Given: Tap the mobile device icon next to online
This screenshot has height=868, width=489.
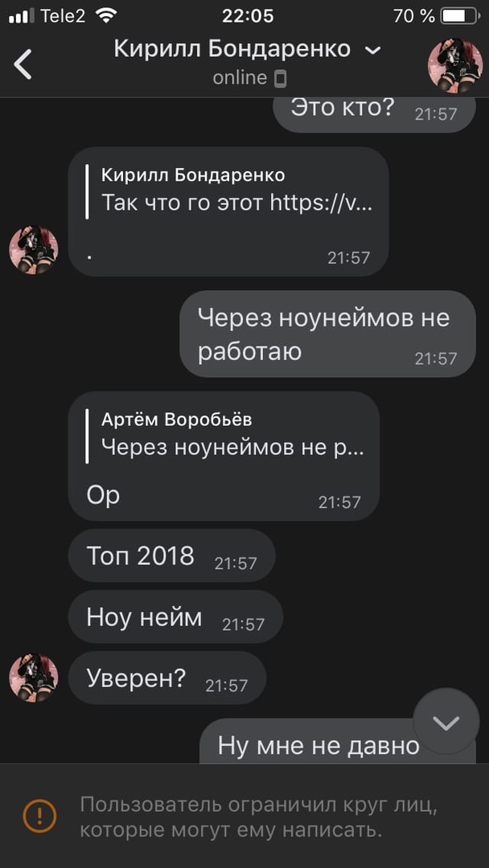Looking at the screenshot, I should pos(281,79).
